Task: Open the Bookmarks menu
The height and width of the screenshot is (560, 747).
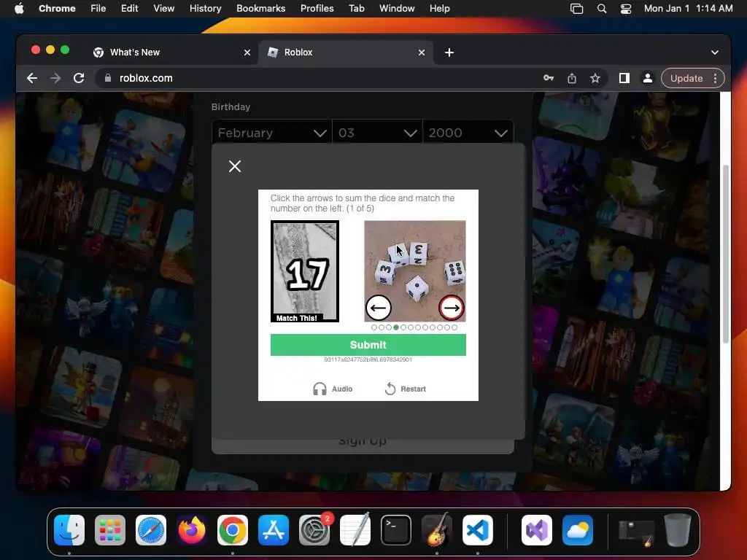Action: 260,9
